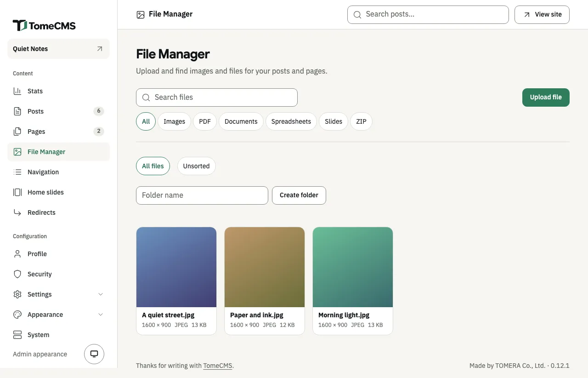The height and width of the screenshot is (378, 588).
Task: Select Navigation in the sidebar
Action: [59, 172]
